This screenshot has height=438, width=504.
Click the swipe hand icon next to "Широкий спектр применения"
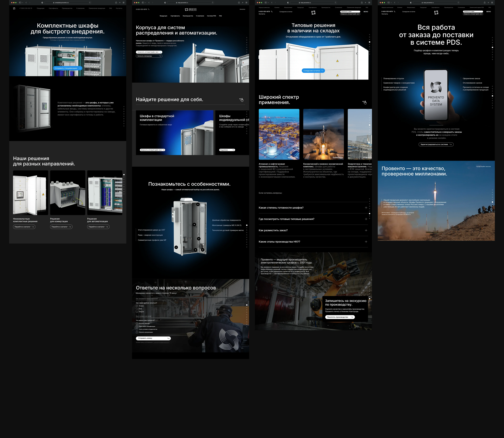pyautogui.click(x=364, y=102)
